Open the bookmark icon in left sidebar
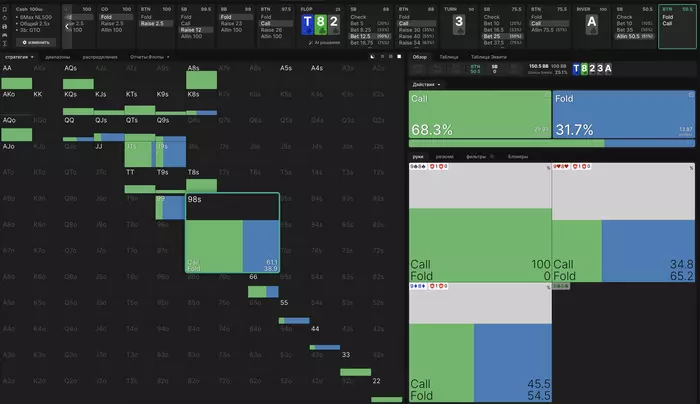The width and height of the screenshot is (700, 404). pos(4,9)
